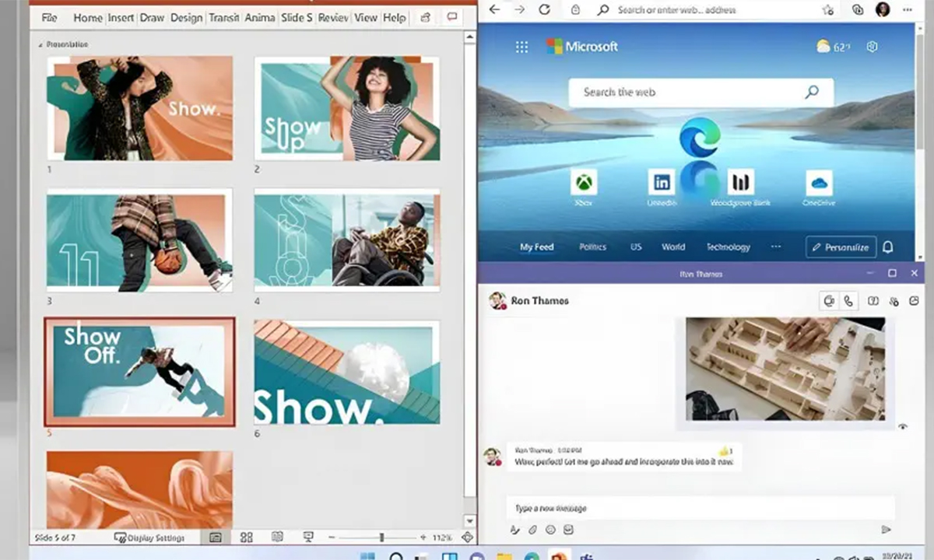Open Display Settings in PowerPoint status bar
The image size is (934, 560).
click(149, 537)
